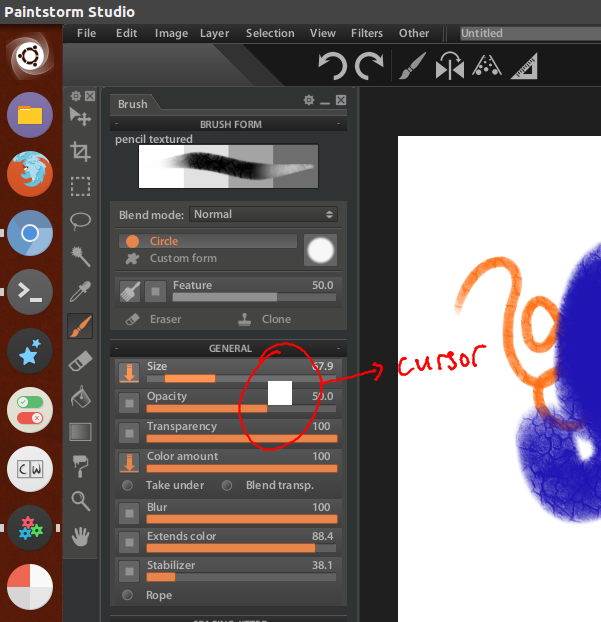The height and width of the screenshot is (622, 601).
Task: Toggle the symmetry mirror icon
Action: coord(450,66)
